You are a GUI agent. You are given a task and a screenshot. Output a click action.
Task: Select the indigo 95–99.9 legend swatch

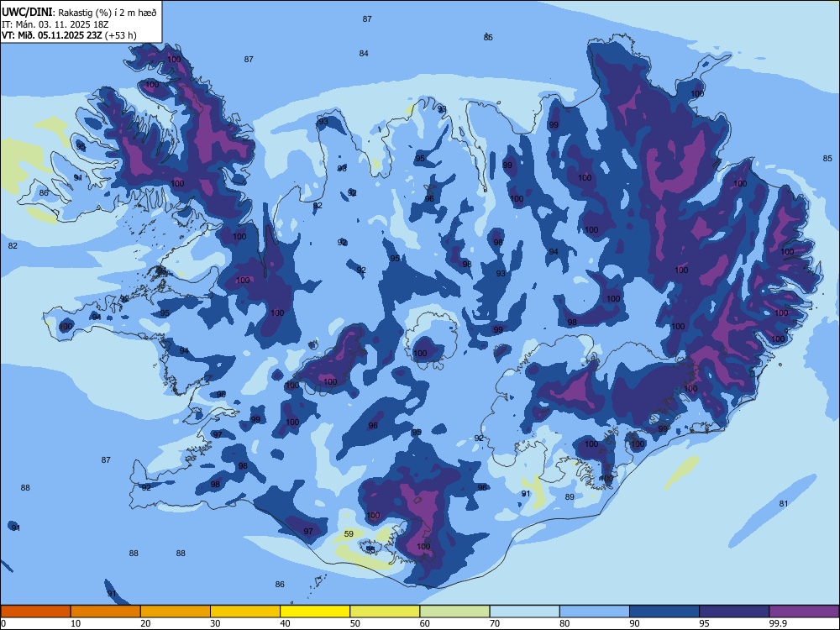[734, 612]
